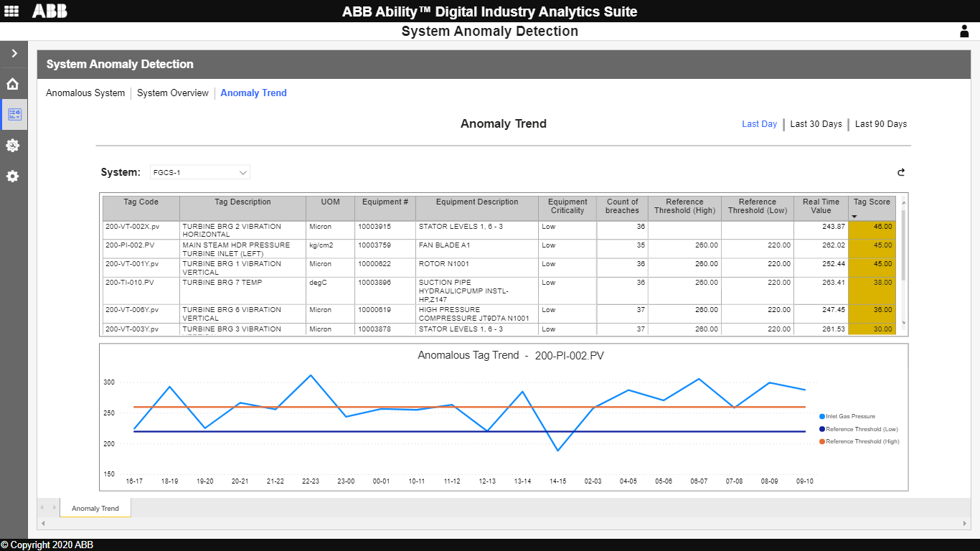980x551 pixels.
Task: Select the Last 90 Days filter
Action: click(881, 123)
